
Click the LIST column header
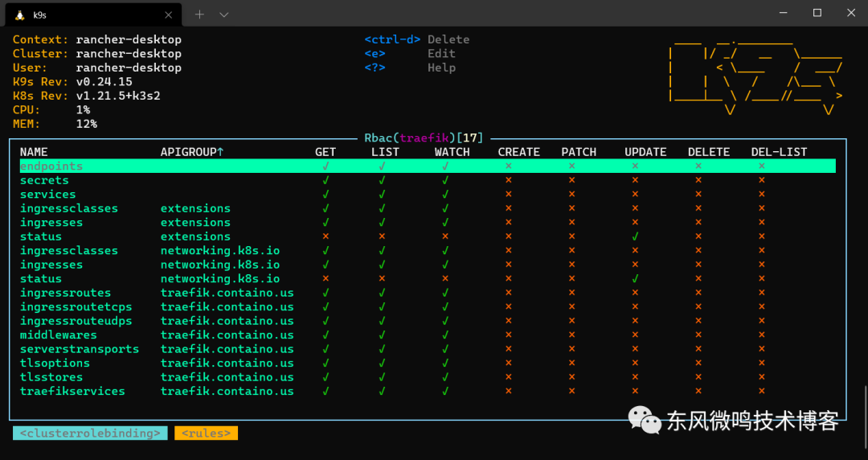385,152
